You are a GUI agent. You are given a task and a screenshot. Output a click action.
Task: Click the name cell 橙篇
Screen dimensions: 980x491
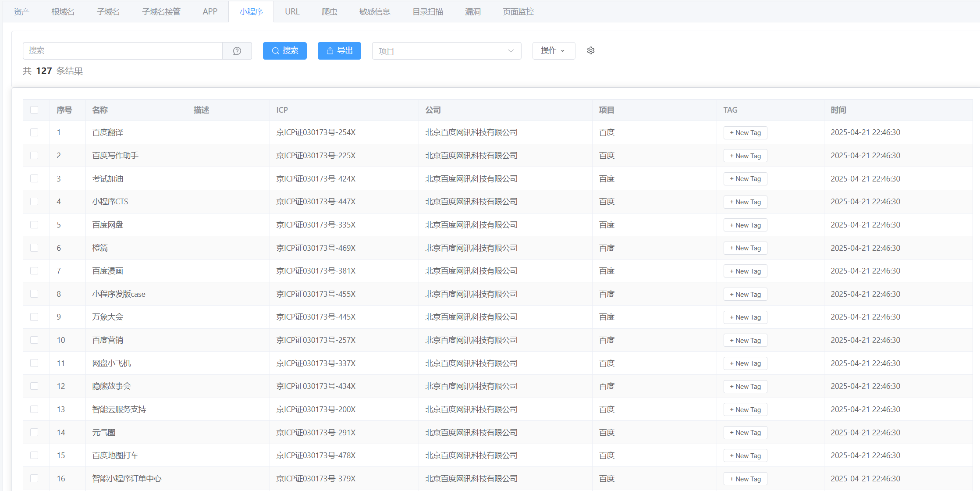pos(100,248)
